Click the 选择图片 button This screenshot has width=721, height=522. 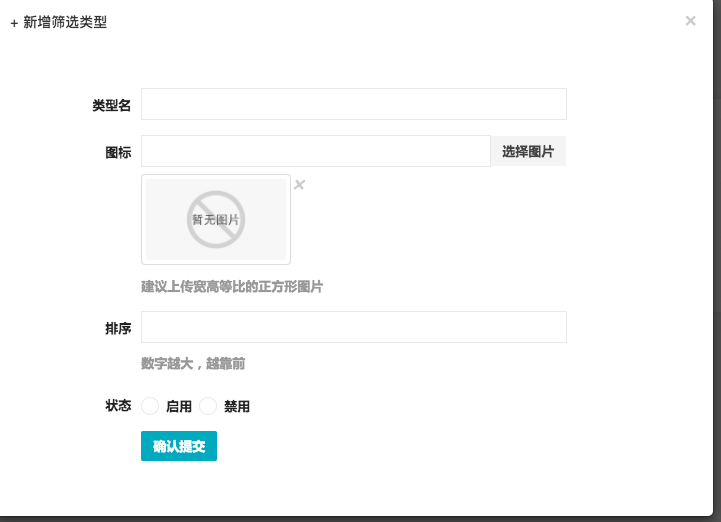pyautogui.click(x=528, y=151)
